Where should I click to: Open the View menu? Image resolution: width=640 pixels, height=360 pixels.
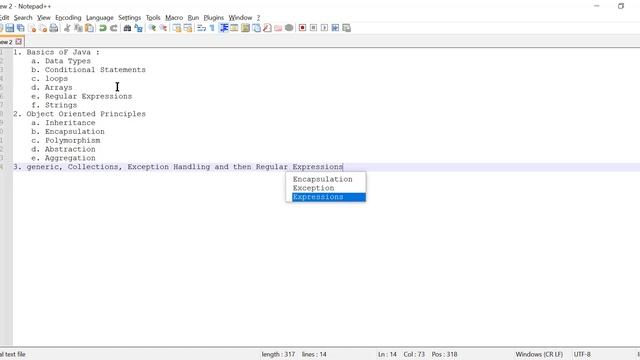click(x=44, y=18)
